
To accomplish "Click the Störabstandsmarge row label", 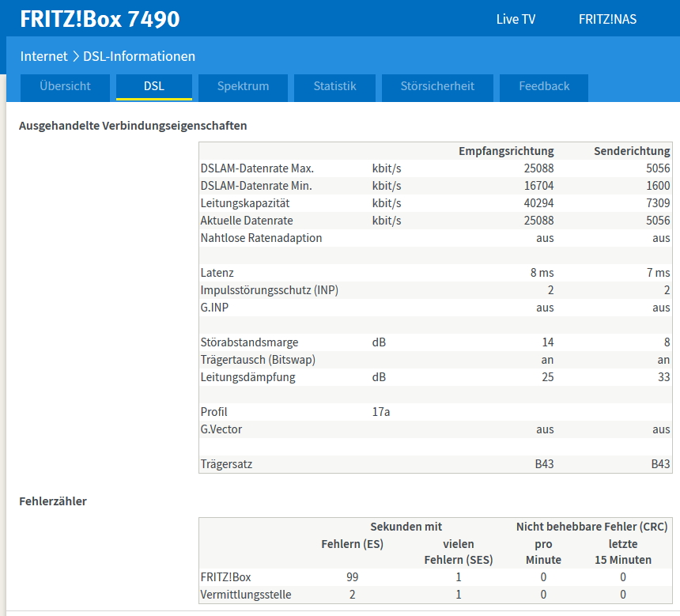I will (249, 342).
